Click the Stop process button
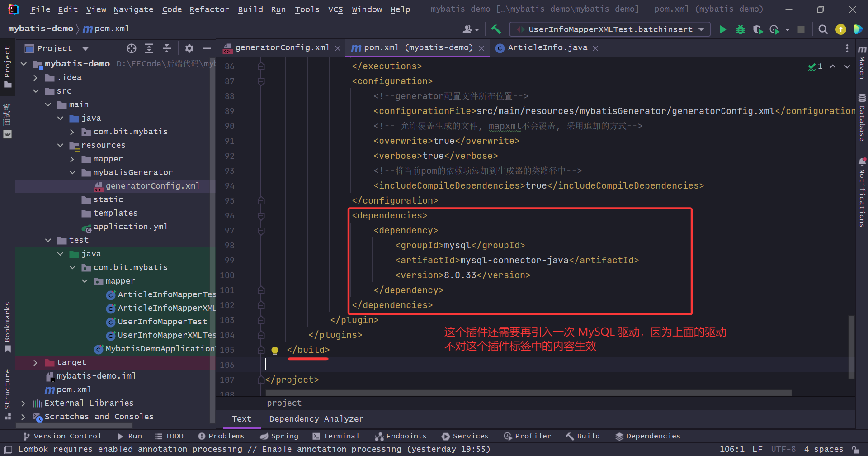Viewport: 868px width, 456px height. (x=801, y=29)
